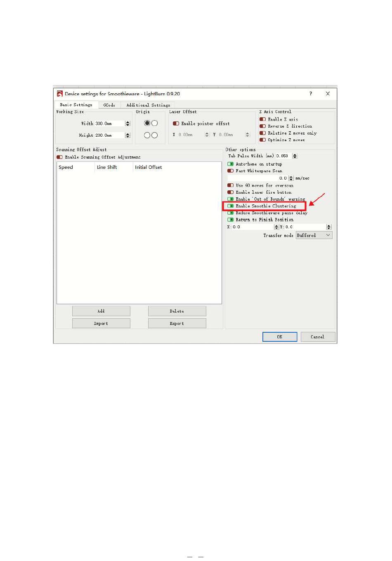Open the Additional Settings tab

click(148, 105)
